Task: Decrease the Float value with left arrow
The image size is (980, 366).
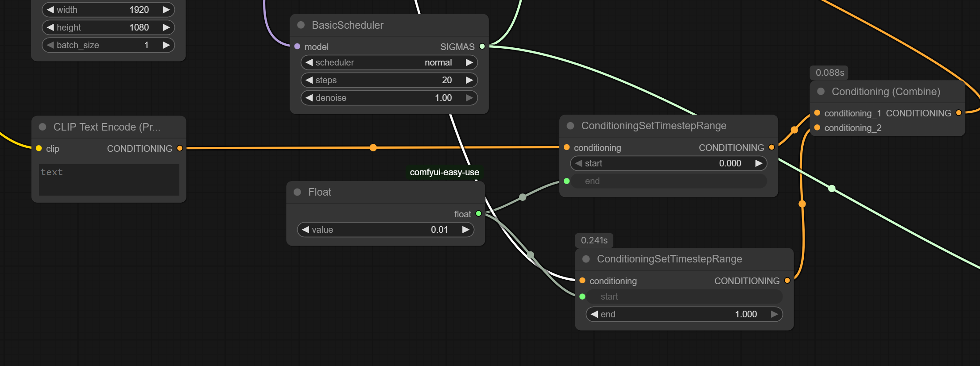Action: tap(306, 230)
